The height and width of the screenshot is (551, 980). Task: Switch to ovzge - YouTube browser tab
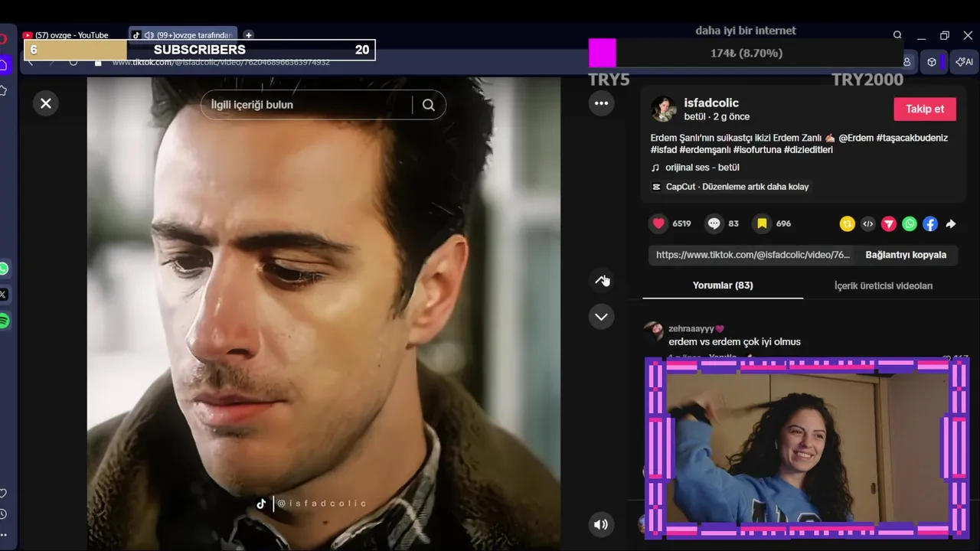point(73,35)
